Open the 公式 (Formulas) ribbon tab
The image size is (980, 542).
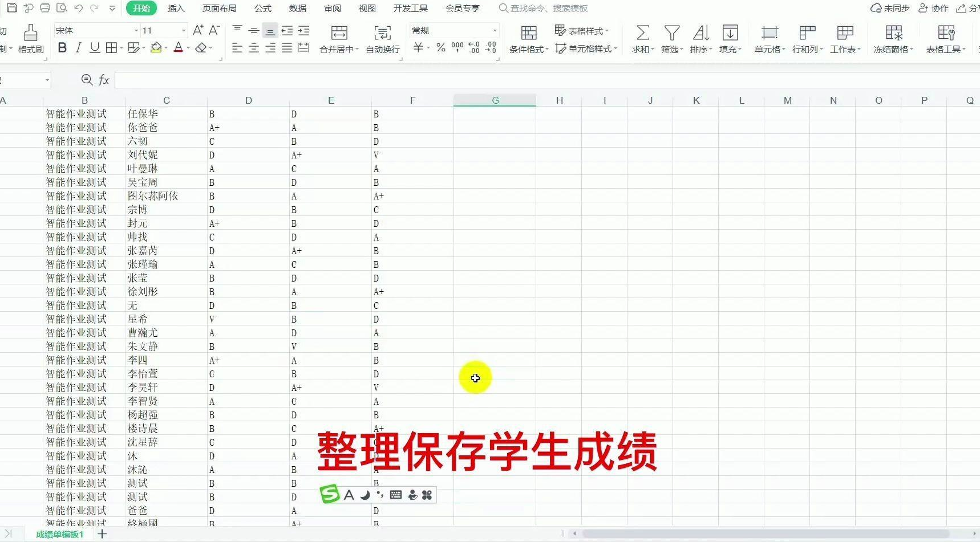pos(263,8)
